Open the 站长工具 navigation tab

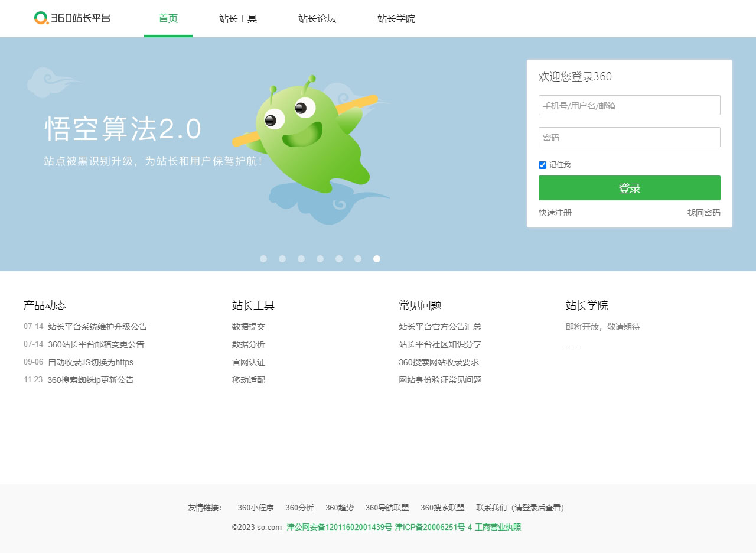click(238, 19)
